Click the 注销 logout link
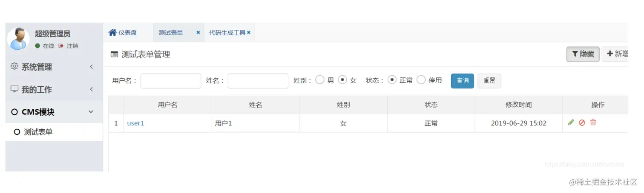This screenshot has height=193, width=644. click(x=68, y=46)
